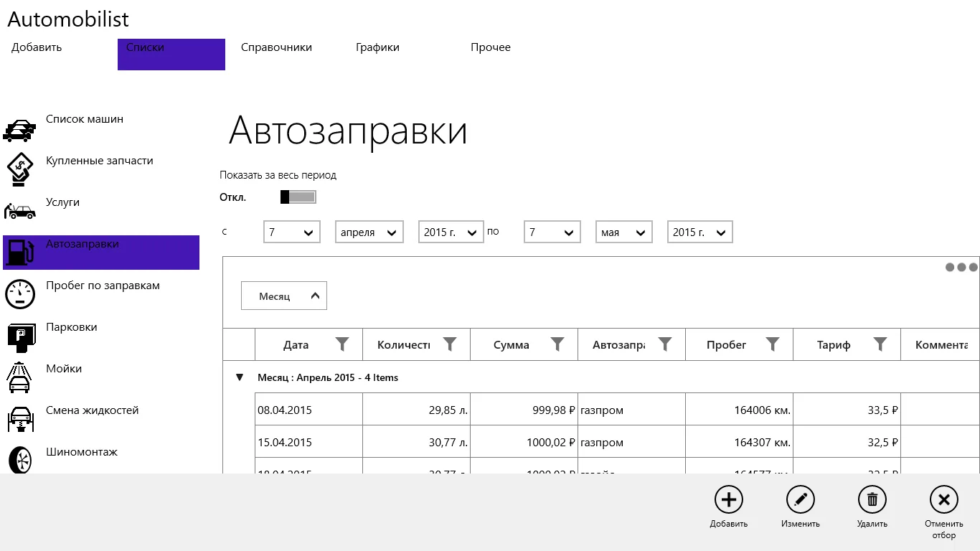Click the services tow-truck icon

coord(19,211)
